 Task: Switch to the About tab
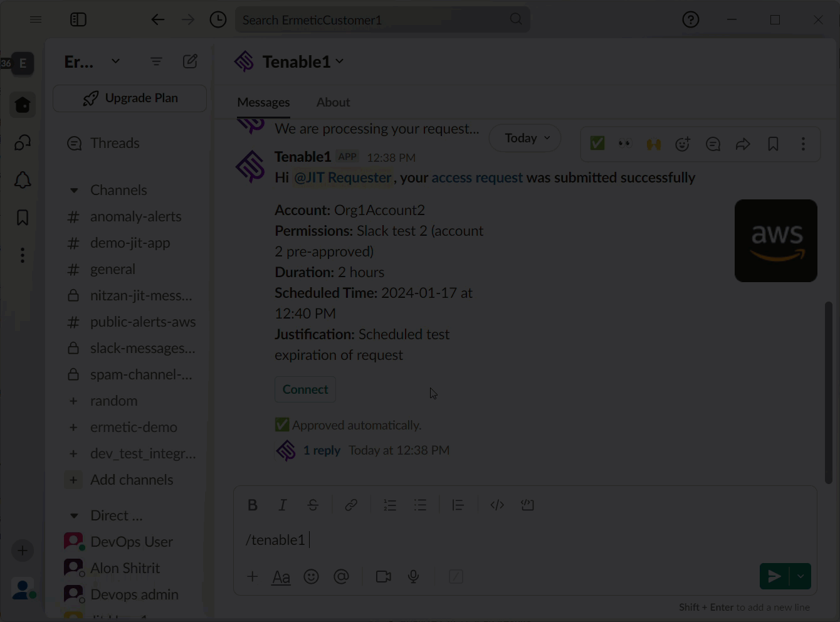pos(333,102)
